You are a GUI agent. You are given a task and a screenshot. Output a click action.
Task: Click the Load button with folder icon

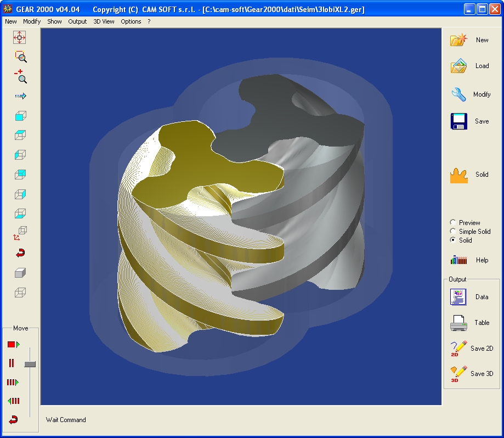pos(470,66)
